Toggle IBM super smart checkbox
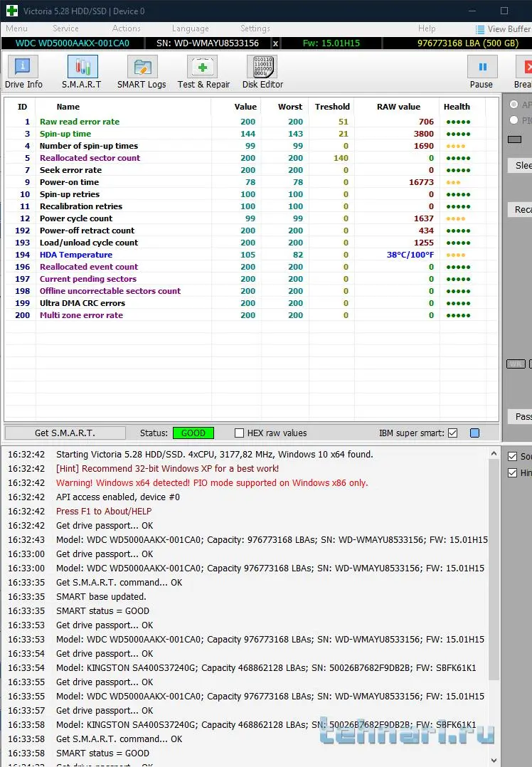The height and width of the screenshot is (767, 532). pos(453,433)
